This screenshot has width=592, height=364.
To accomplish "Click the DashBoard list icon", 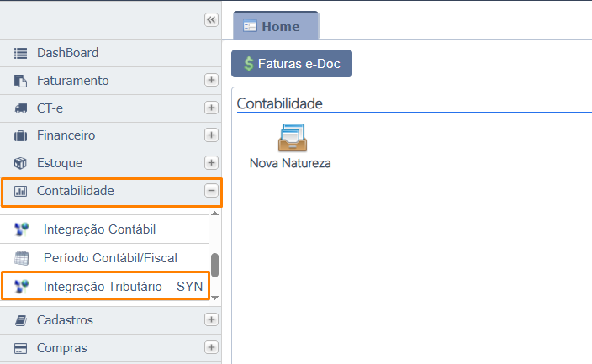I will tap(21, 53).
